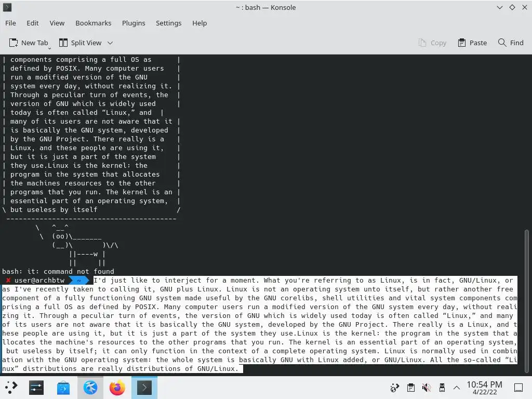The height and width of the screenshot is (399, 532).
Task: Click the Find search button
Action: 511,43
